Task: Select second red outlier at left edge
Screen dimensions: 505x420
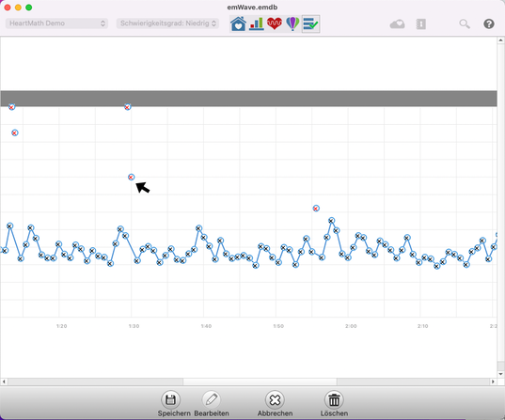Action: 15,132
